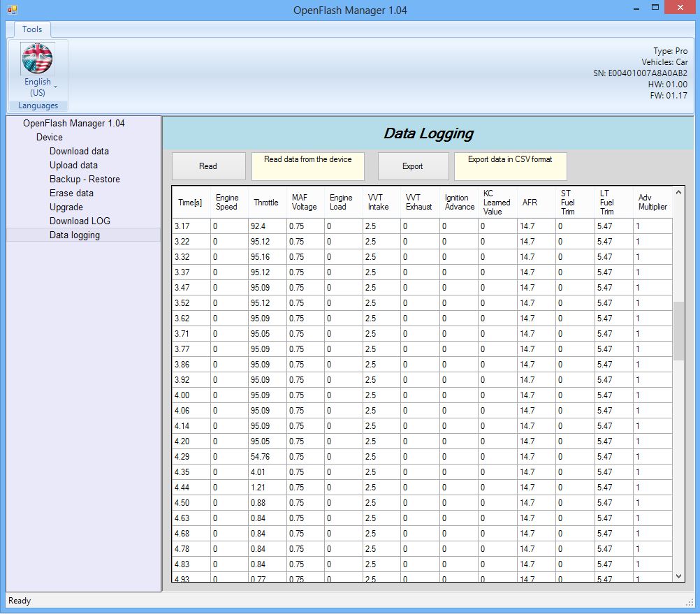This screenshot has height=614, width=700.
Task: Select Download data in the tree
Action: [79, 151]
